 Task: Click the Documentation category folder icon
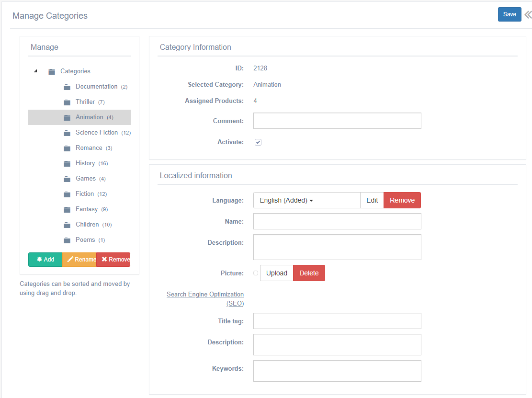[67, 87]
